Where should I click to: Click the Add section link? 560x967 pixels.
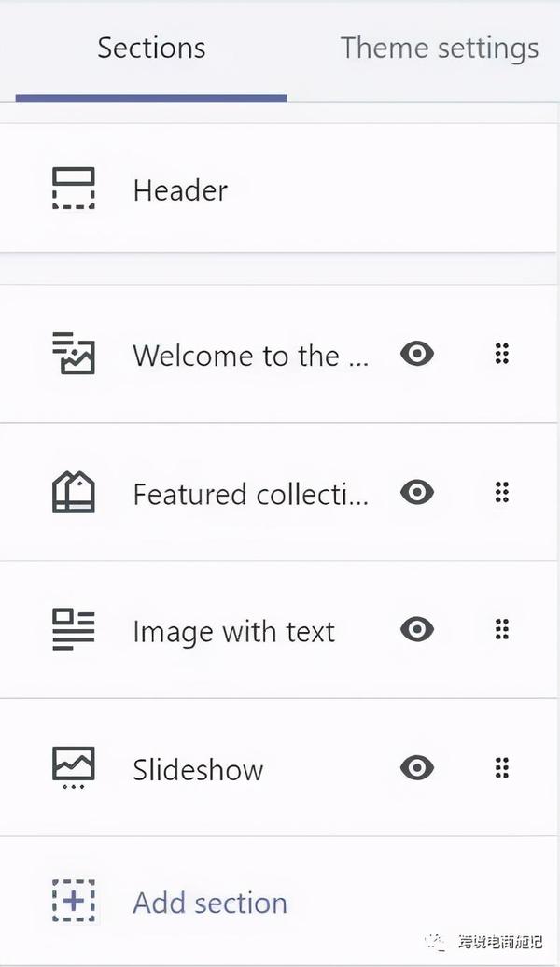tap(210, 903)
